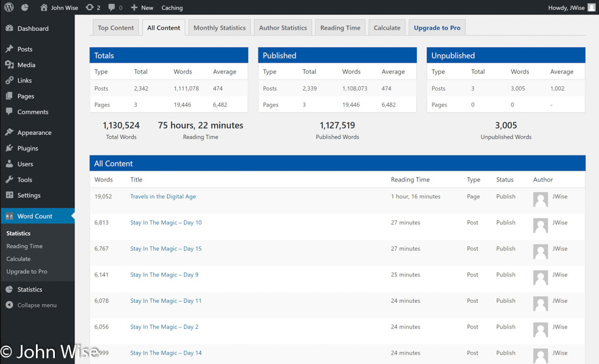Open the Reading Time submenu item in sidebar
The width and height of the screenshot is (599, 364).
pyautogui.click(x=25, y=246)
